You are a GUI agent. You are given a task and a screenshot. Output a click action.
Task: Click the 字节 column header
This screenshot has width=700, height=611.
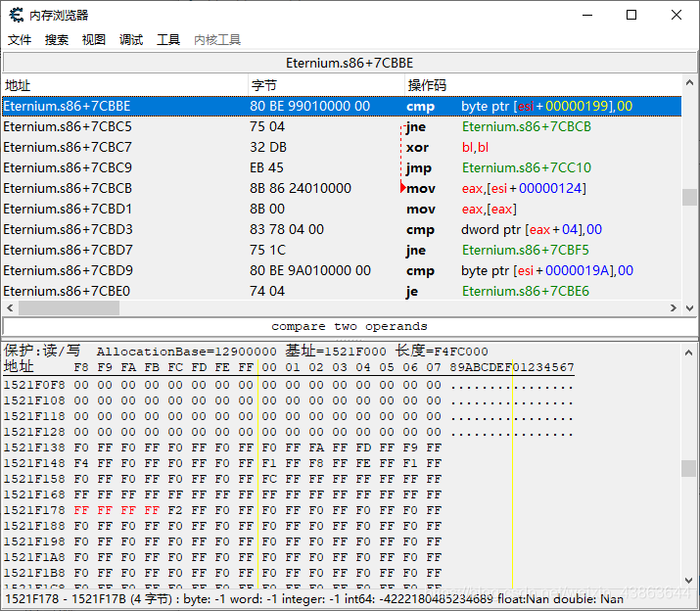[326, 85]
